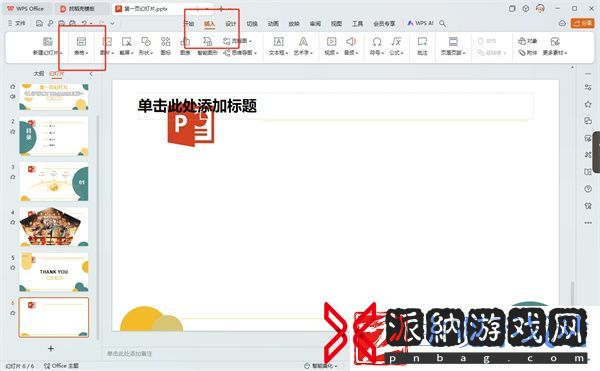The width and height of the screenshot is (600, 371).
Task: Select the 插入 (Insert) ribbon tab
Action: (x=209, y=23)
